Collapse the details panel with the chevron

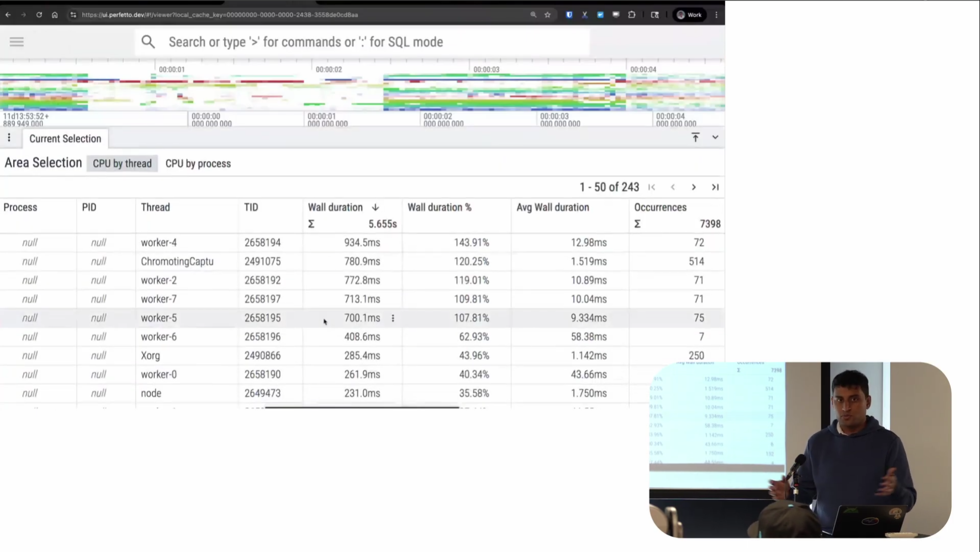tap(715, 137)
